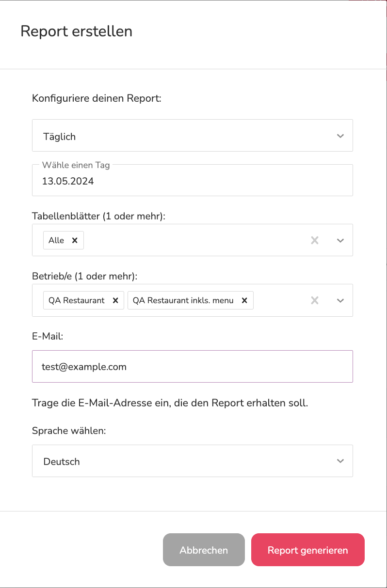Clear all Betrieb/e selections
387x588 pixels.
point(315,300)
